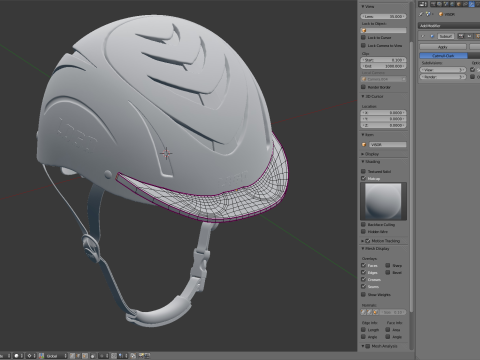Toggle Faces overlay checkbox
This screenshot has height=360, width=480.
[x=363, y=265]
